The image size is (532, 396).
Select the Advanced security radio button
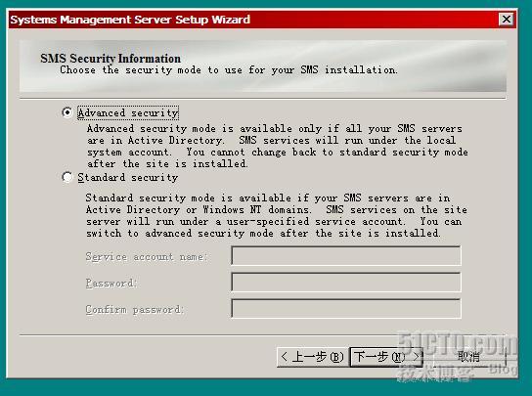(67, 112)
